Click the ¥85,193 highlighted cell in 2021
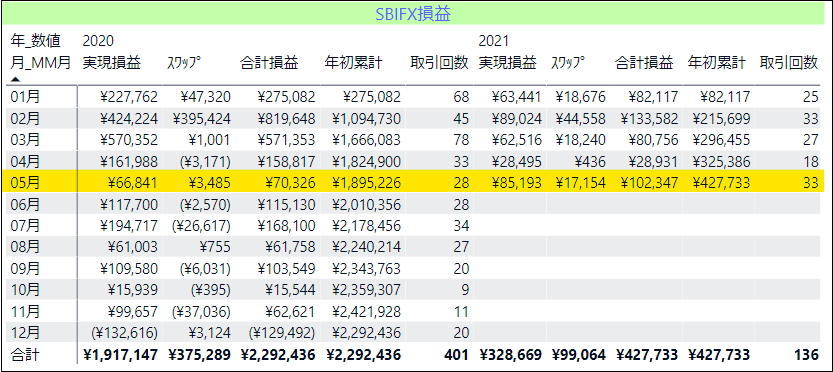This screenshot has width=833, height=372. (516, 183)
